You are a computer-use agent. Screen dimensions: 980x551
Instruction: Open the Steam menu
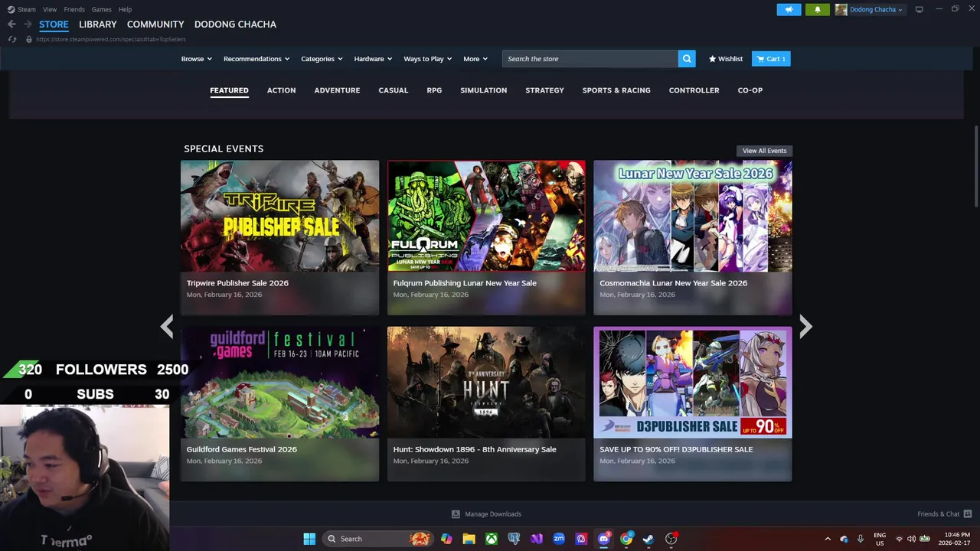(x=27, y=9)
